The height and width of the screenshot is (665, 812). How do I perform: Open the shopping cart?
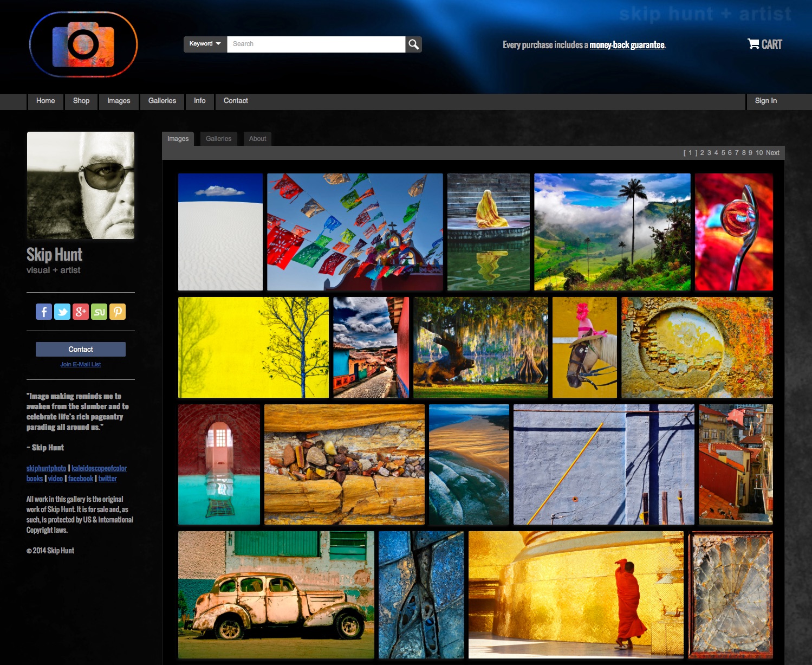coord(765,44)
